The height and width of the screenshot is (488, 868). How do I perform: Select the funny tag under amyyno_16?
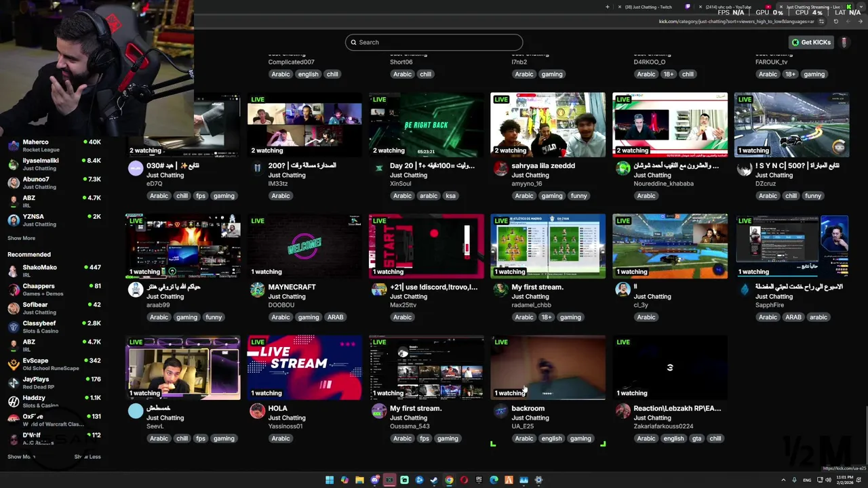[x=578, y=196]
